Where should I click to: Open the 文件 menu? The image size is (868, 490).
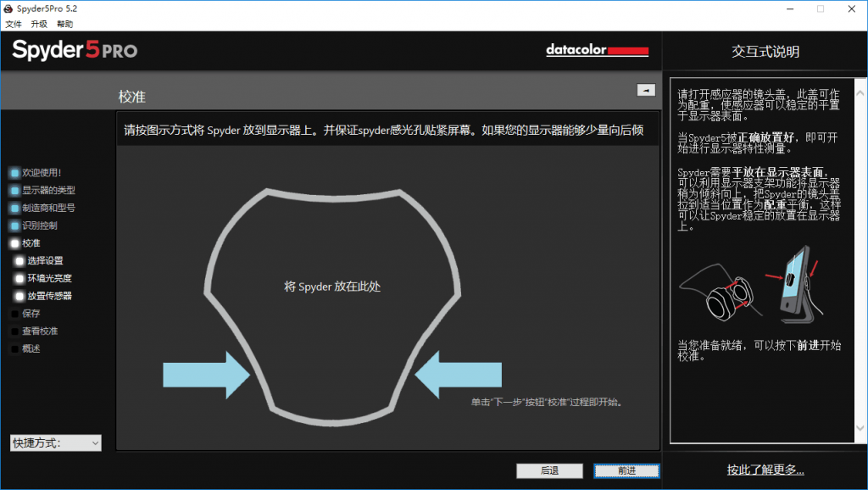(14, 24)
